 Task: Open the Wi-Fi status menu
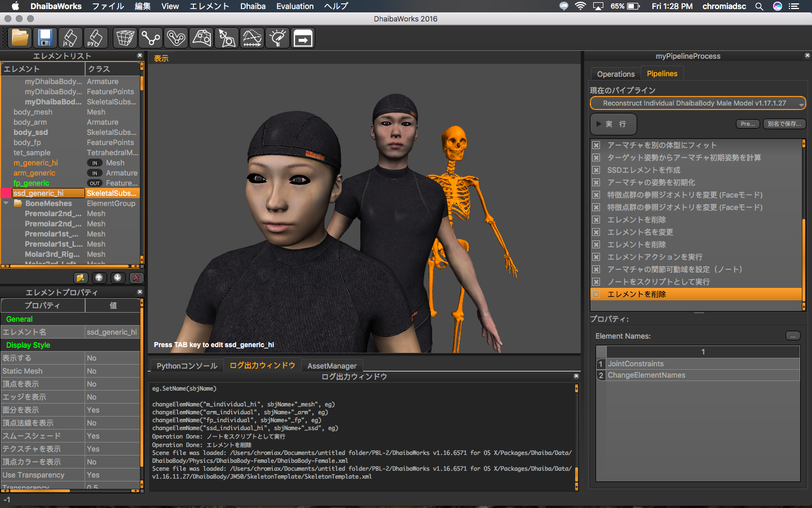(580, 6)
